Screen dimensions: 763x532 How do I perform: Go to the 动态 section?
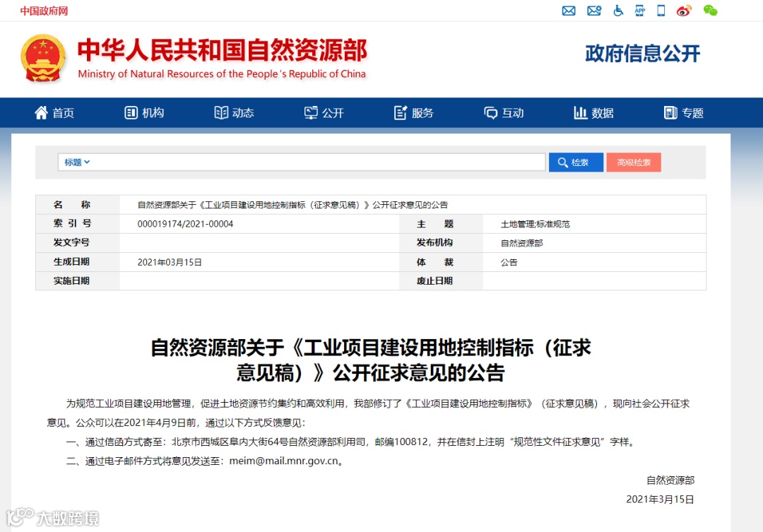click(243, 113)
